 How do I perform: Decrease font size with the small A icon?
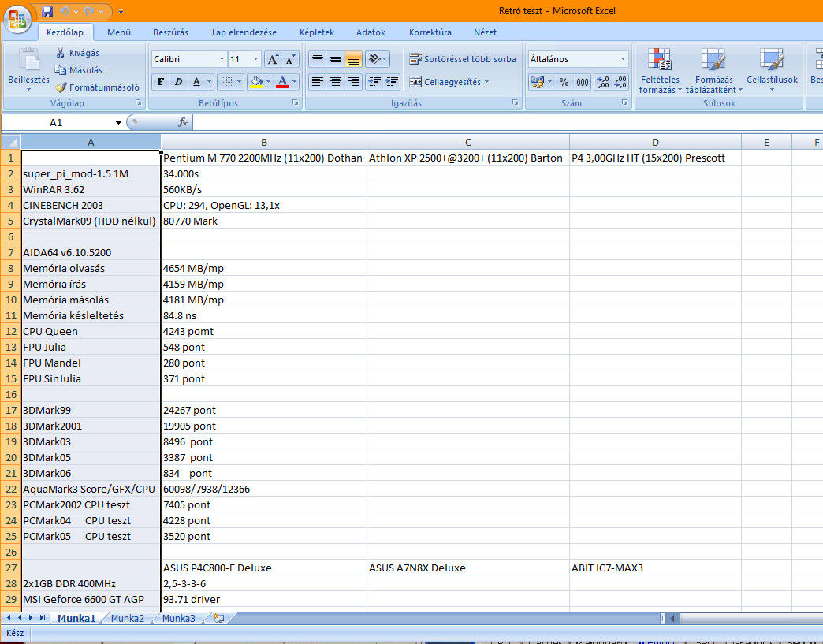tap(290, 59)
